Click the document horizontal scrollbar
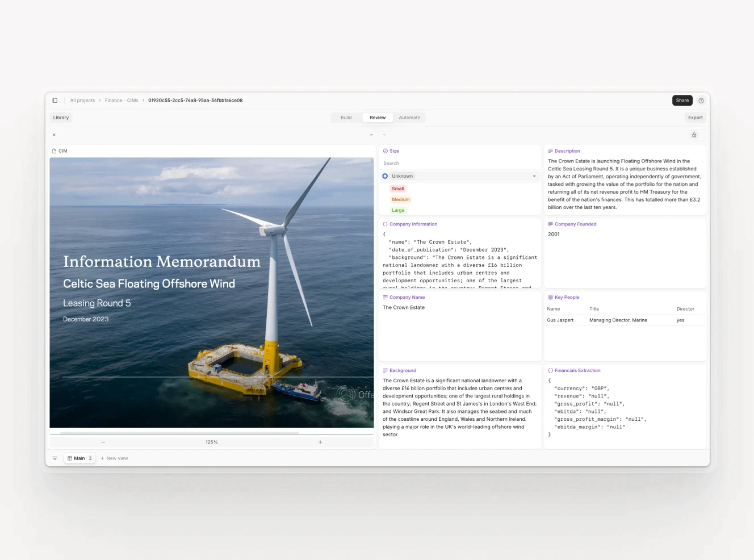This screenshot has height=560, width=754. click(x=179, y=433)
